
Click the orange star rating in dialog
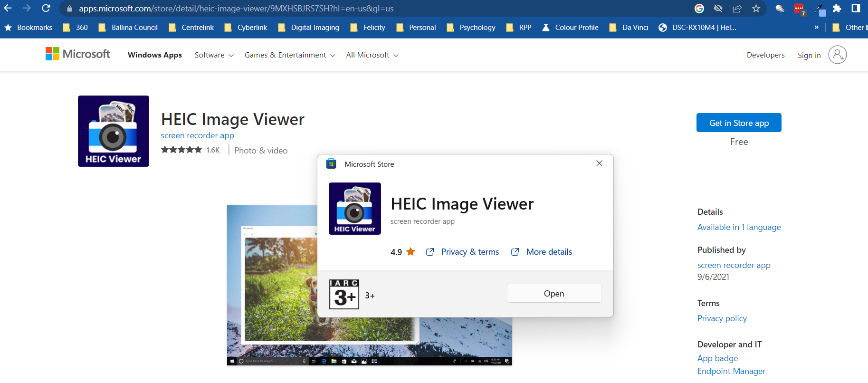[x=411, y=251]
